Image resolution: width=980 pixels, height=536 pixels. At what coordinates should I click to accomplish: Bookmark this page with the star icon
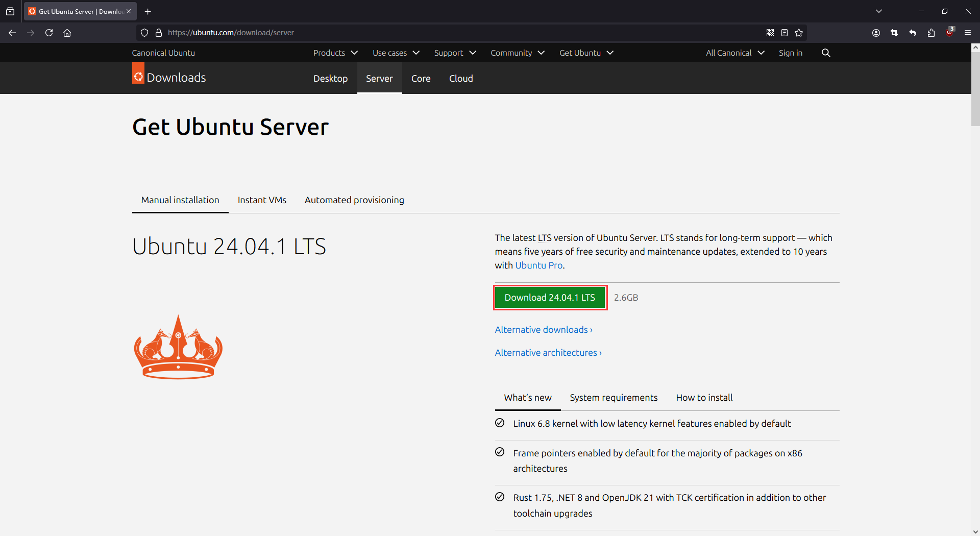799,33
